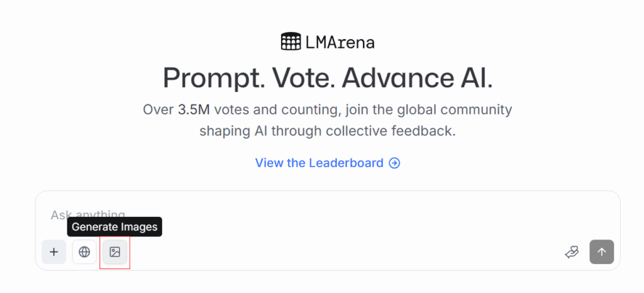Click the 3.5M votes figure
644x293 pixels.
pos(194,109)
